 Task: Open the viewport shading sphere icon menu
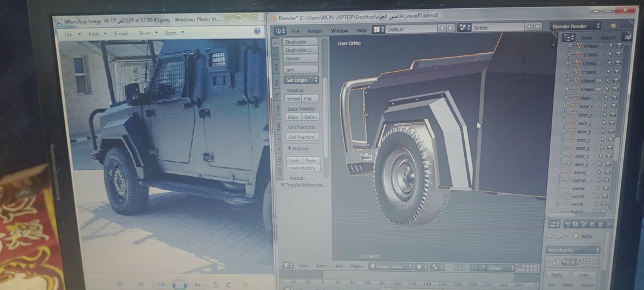click(x=420, y=267)
